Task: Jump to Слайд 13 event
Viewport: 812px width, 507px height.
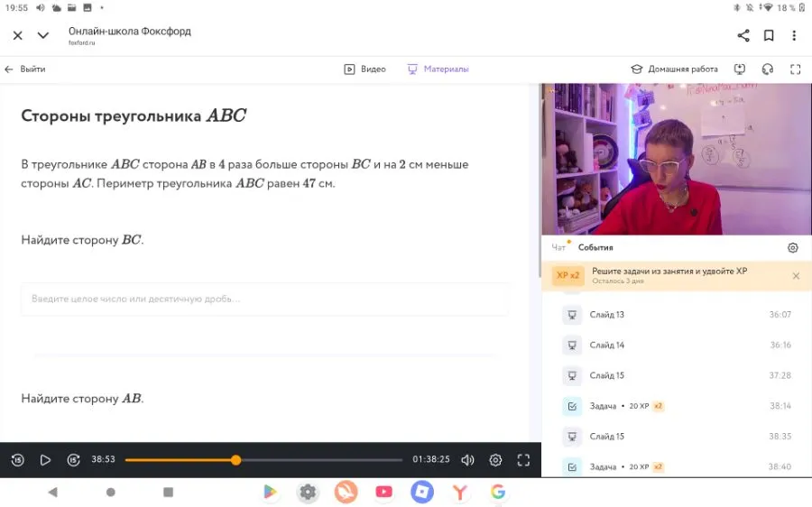Action: coord(677,314)
